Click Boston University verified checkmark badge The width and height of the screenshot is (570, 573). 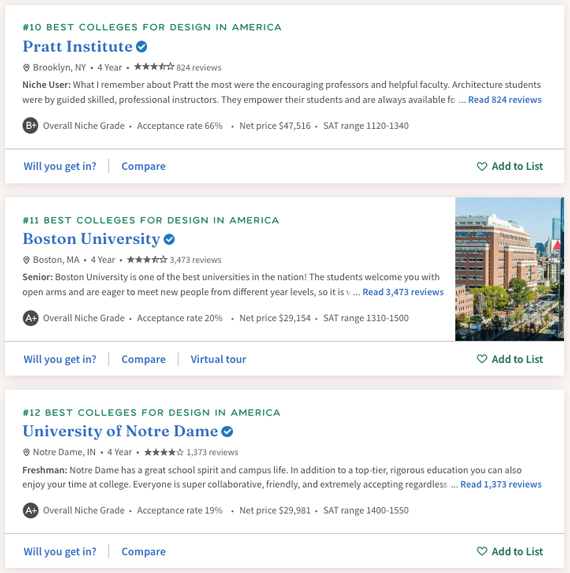click(x=169, y=239)
